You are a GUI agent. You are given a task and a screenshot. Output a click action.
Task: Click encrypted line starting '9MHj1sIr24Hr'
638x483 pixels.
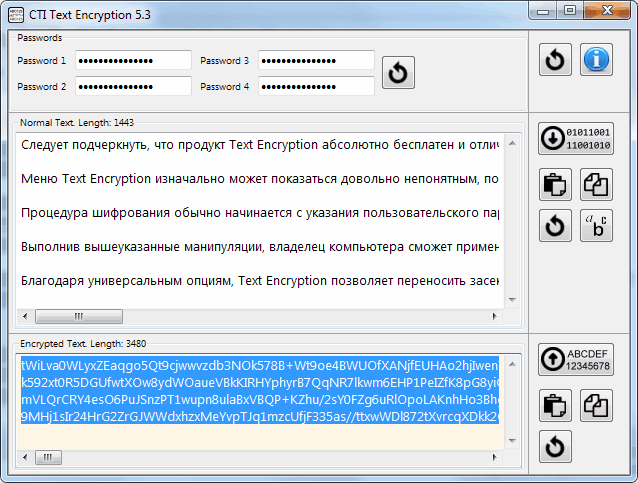click(260, 416)
